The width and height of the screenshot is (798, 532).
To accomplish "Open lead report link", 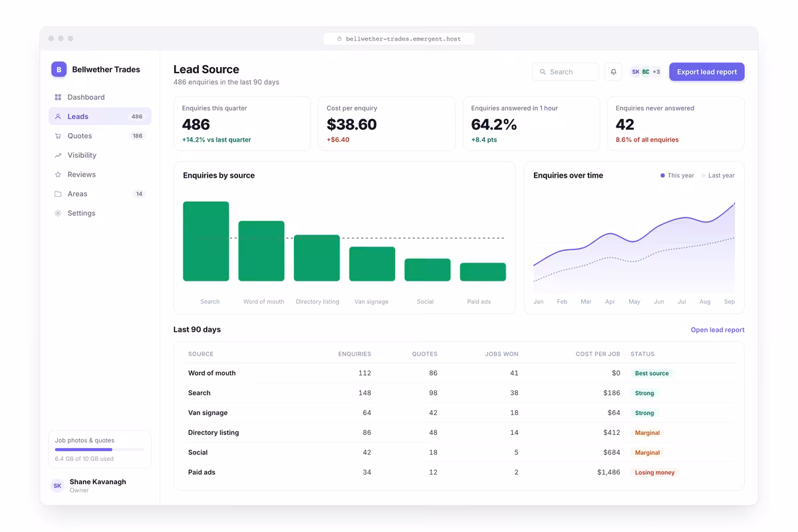I will [x=718, y=330].
